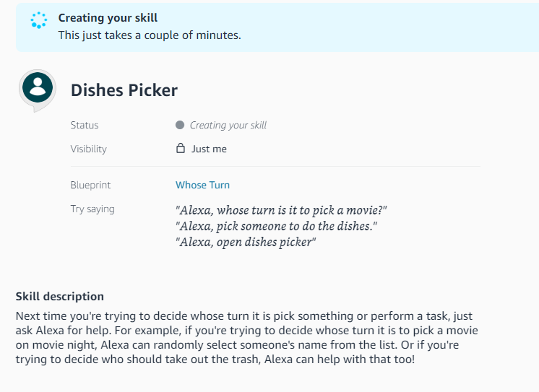This screenshot has height=392, width=539.
Task: Click the Dishes Picker skill avatar icon
Action: pyautogui.click(x=38, y=88)
